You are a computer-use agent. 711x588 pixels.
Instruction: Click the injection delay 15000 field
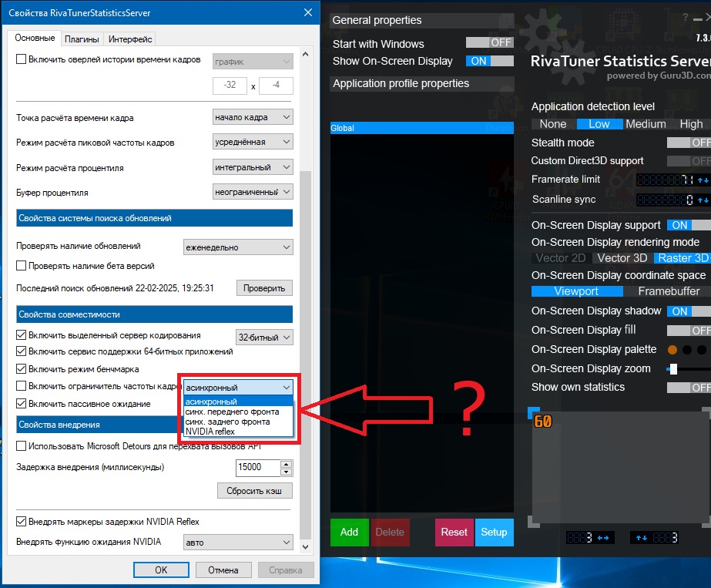pos(257,467)
